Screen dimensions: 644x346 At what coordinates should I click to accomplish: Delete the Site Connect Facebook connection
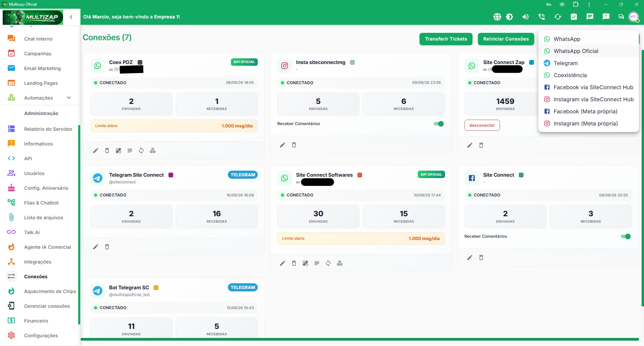point(481,257)
